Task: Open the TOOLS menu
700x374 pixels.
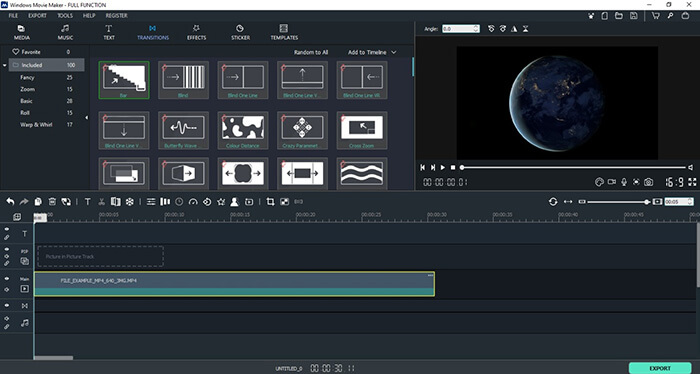Action: pos(65,16)
